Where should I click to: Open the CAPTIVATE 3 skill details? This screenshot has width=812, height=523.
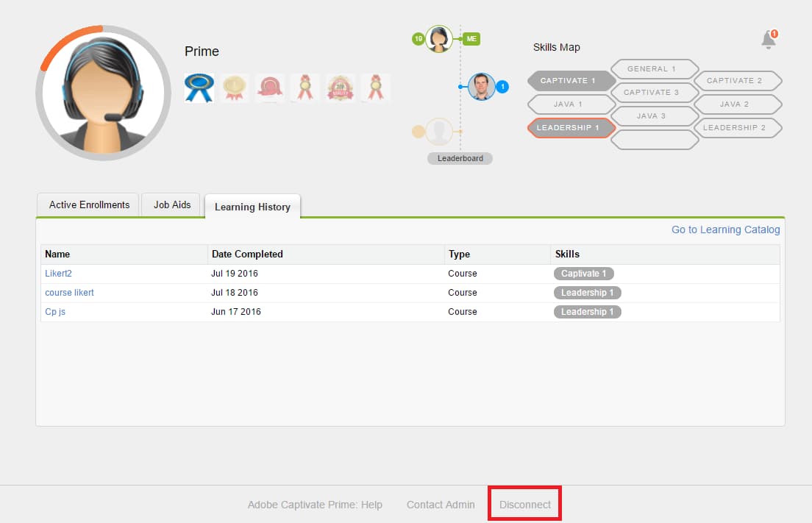coord(654,92)
